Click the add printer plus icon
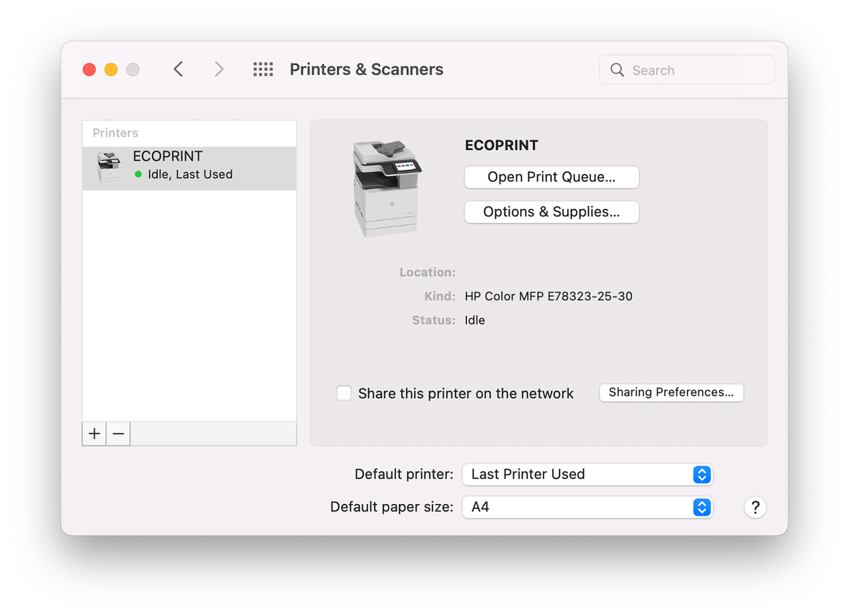This screenshot has height=616, width=849. coord(93,433)
